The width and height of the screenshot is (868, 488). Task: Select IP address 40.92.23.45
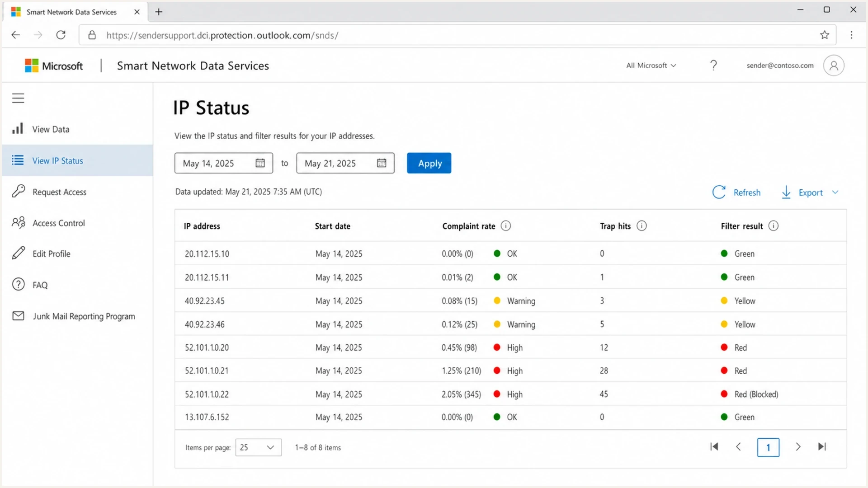coord(205,300)
